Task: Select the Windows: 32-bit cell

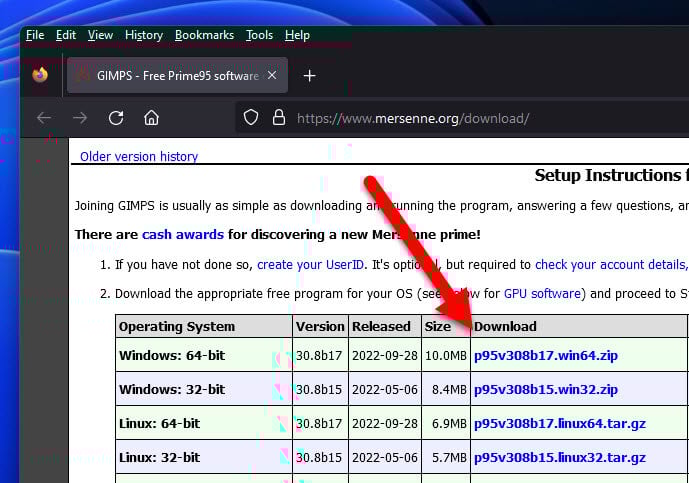Action: [204, 389]
